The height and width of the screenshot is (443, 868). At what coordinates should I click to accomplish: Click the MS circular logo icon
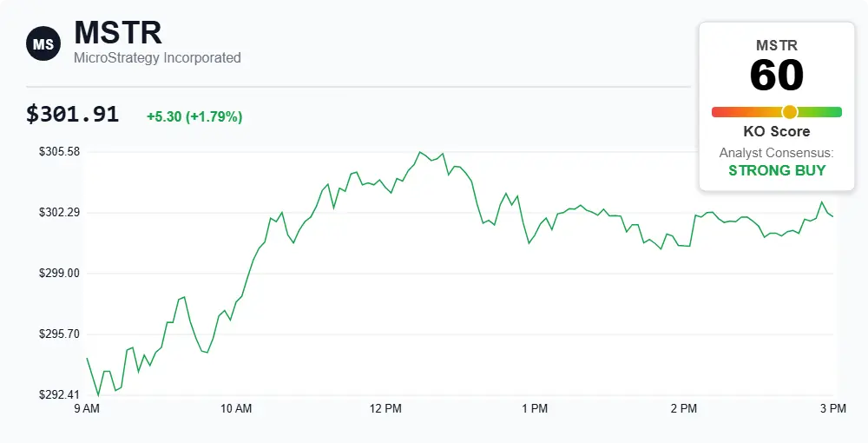click(43, 43)
